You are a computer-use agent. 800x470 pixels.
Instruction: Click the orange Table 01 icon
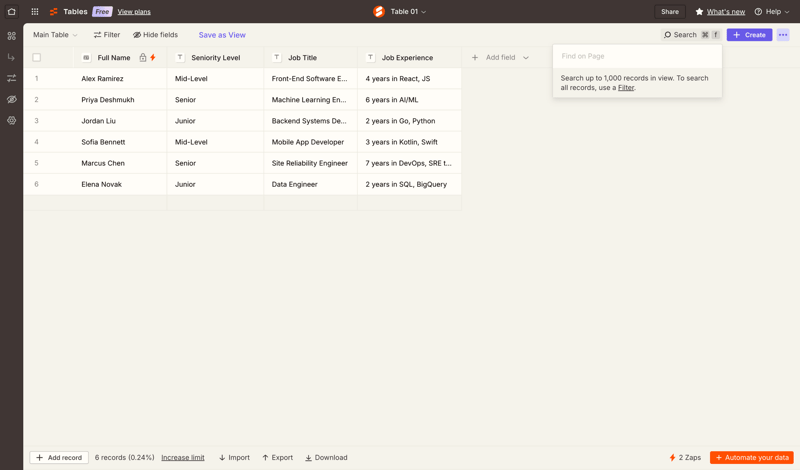pos(379,11)
